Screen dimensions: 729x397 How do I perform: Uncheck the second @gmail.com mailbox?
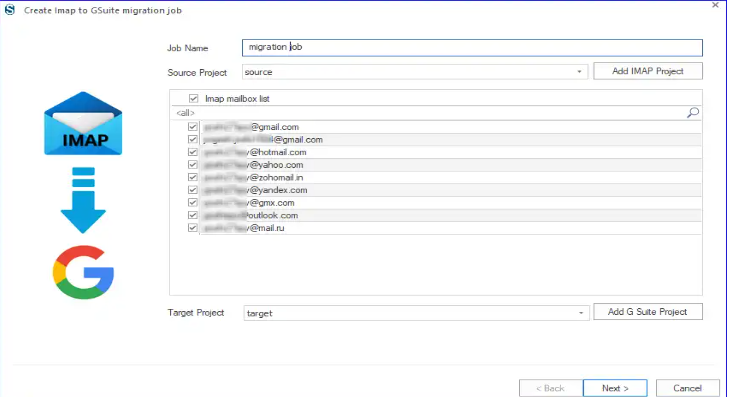pyautogui.click(x=192, y=139)
